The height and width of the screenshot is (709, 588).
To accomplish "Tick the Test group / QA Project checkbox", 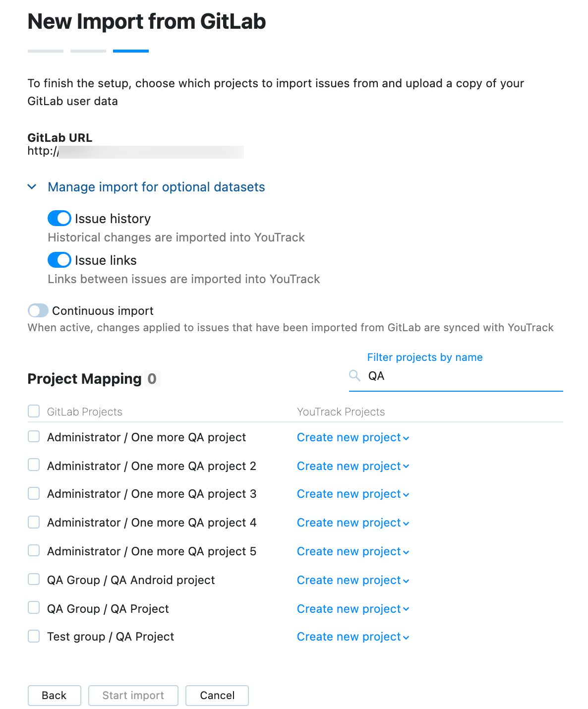I will point(33,636).
